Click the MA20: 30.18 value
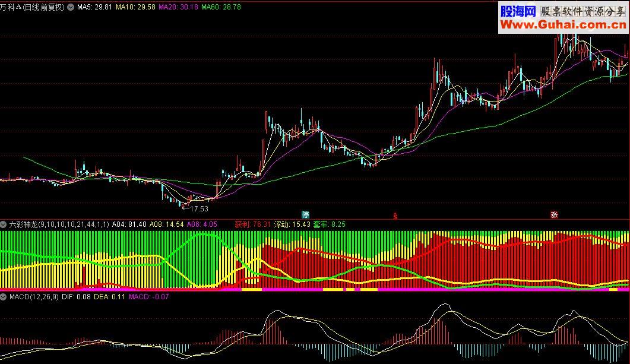630x364 pixels. point(178,7)
